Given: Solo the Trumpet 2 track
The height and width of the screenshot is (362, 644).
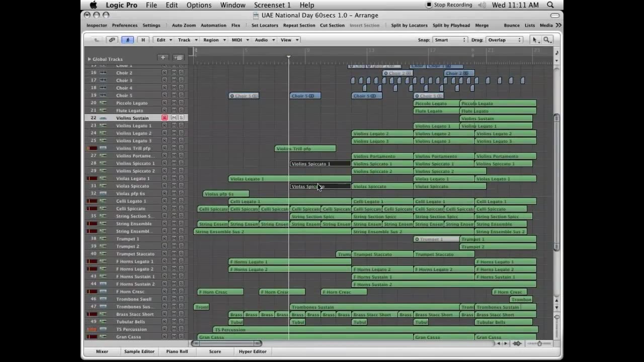Looking at the screenshot, I should (181, 246).
